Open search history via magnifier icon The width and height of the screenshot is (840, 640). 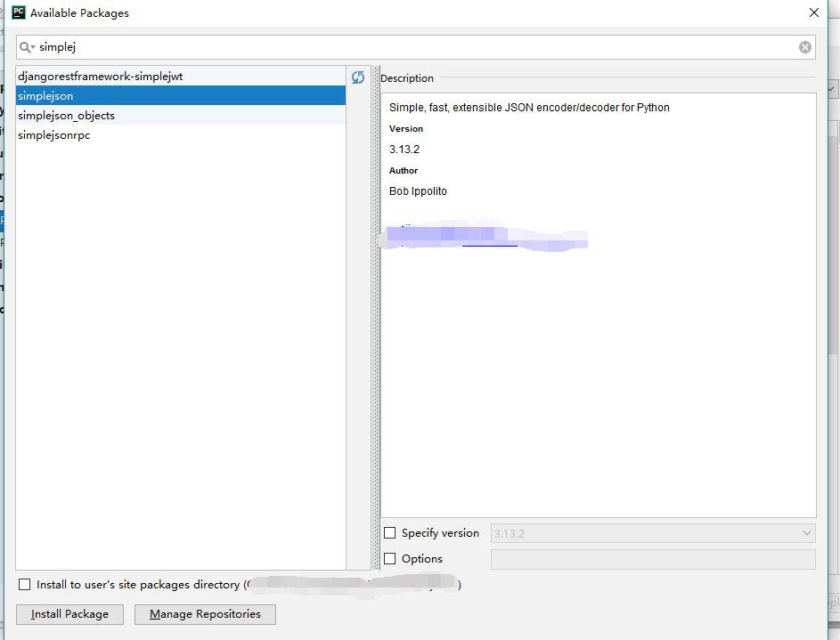coord(27,48)
